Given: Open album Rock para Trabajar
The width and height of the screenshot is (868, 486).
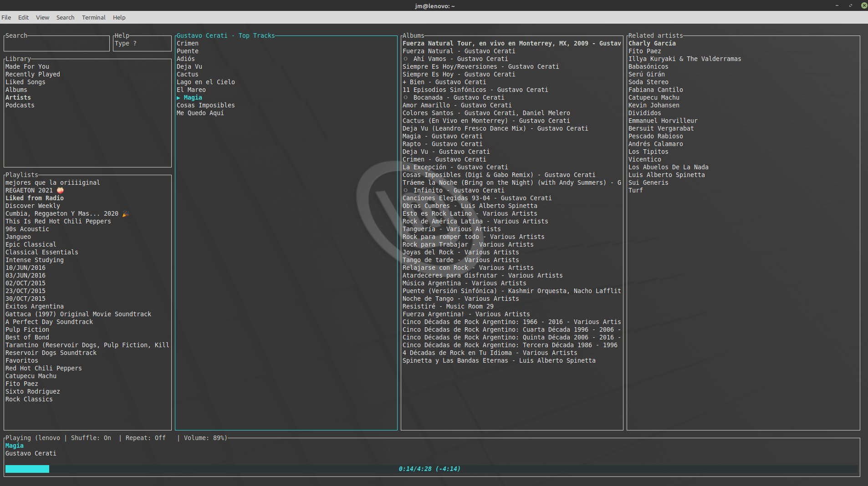Looking at the screenshot, I should pyautogui.click(x=468, y=244).
